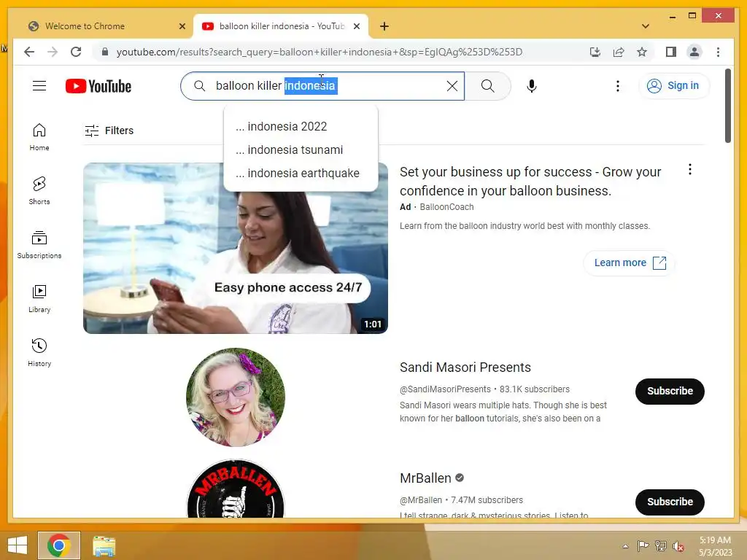The image size is (747, 560).
Task: Subscribe to Sandi Masori Presents
Action: [670, 391]
